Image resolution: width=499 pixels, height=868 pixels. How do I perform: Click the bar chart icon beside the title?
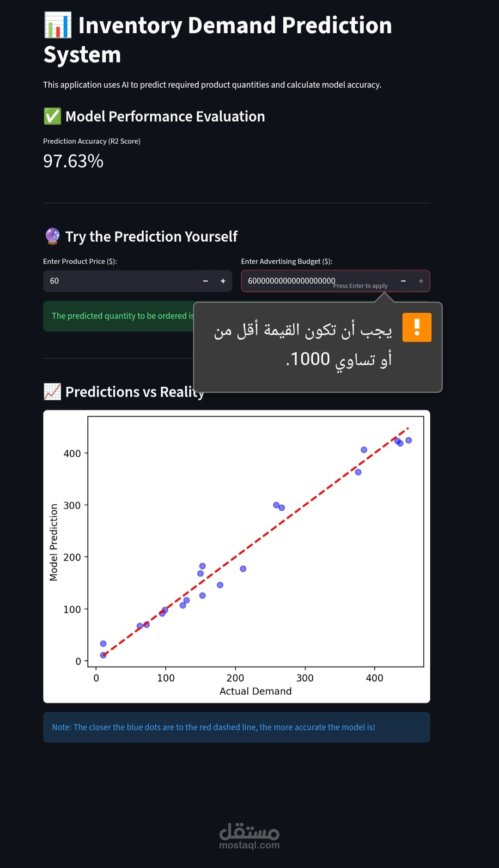coord(58,25)
